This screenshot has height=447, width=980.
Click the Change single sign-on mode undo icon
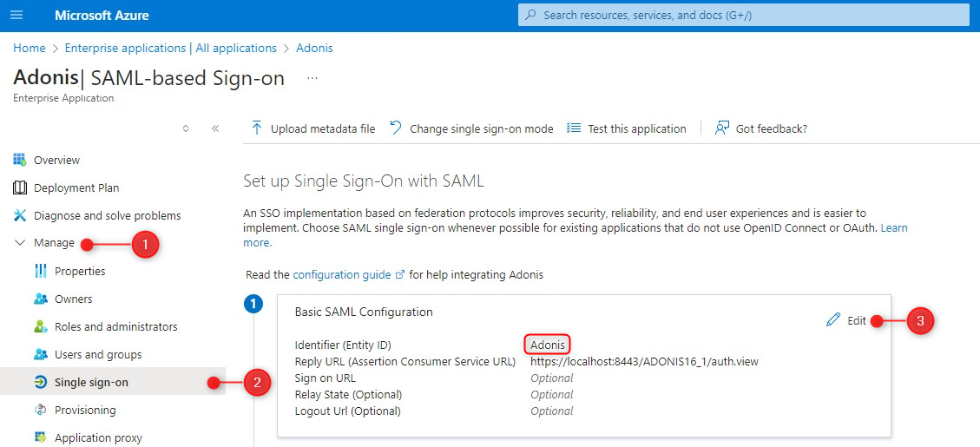(396, 128)
